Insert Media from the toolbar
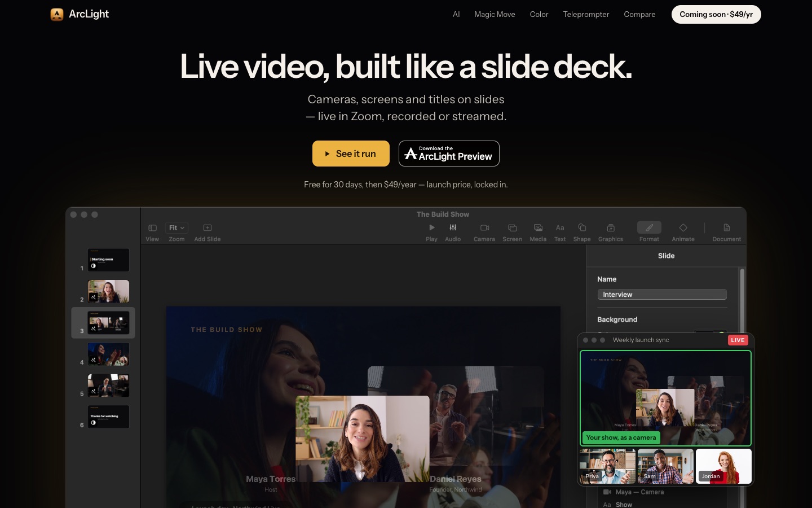Image resolution: width=812 pixels, height=508 pixels. [538, 227]
